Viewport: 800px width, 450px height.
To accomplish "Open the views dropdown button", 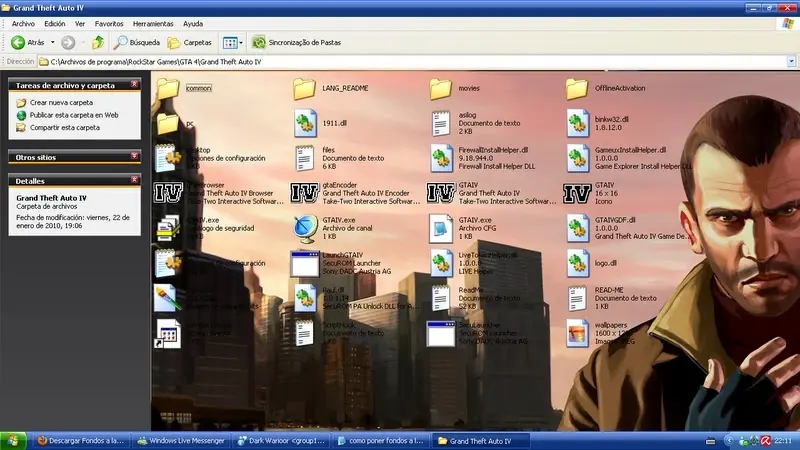I will tap(232, 42).
